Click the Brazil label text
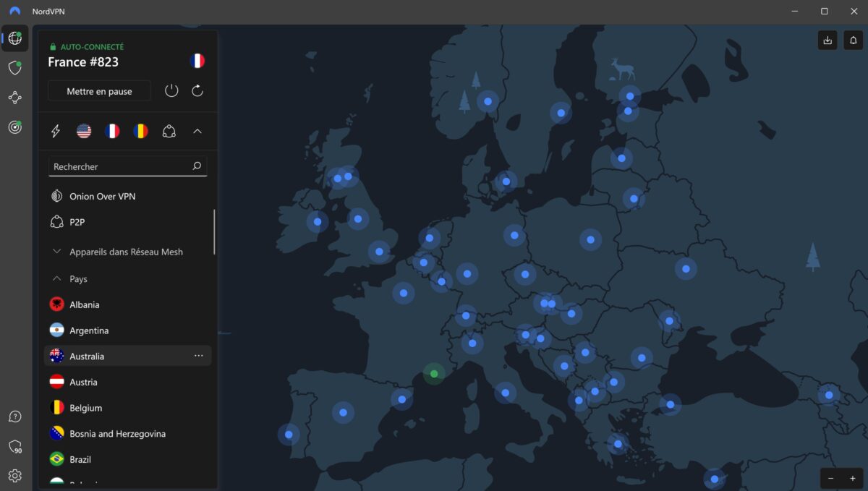The height and width of the screenshot is (491, 868). [80, 459]
